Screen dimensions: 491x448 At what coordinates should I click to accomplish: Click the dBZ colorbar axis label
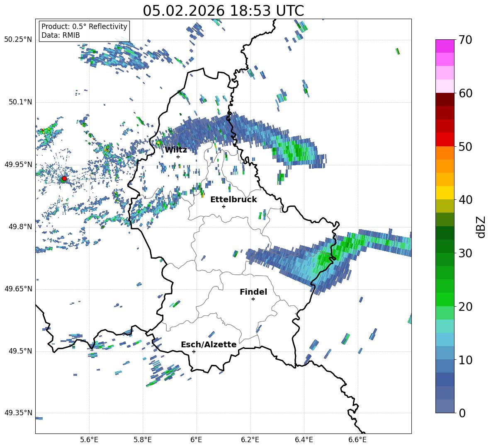pos(481,227)
